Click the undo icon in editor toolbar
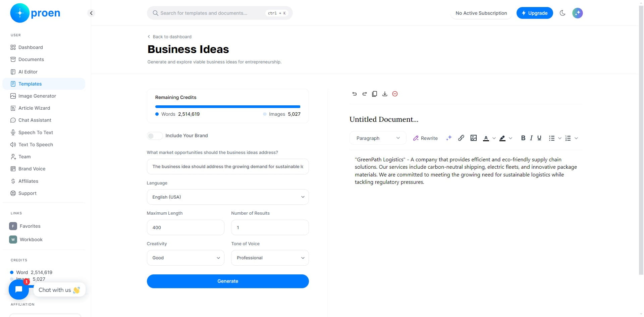Screen dimensions: 644x317 354,94
